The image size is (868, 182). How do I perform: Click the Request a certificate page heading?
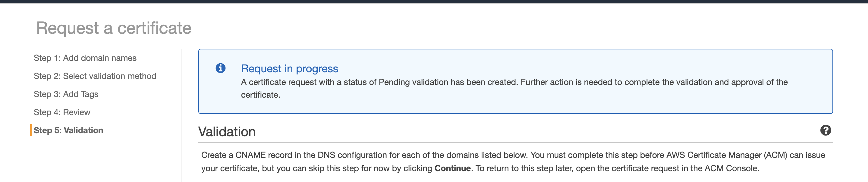click(x=114, y=28)
